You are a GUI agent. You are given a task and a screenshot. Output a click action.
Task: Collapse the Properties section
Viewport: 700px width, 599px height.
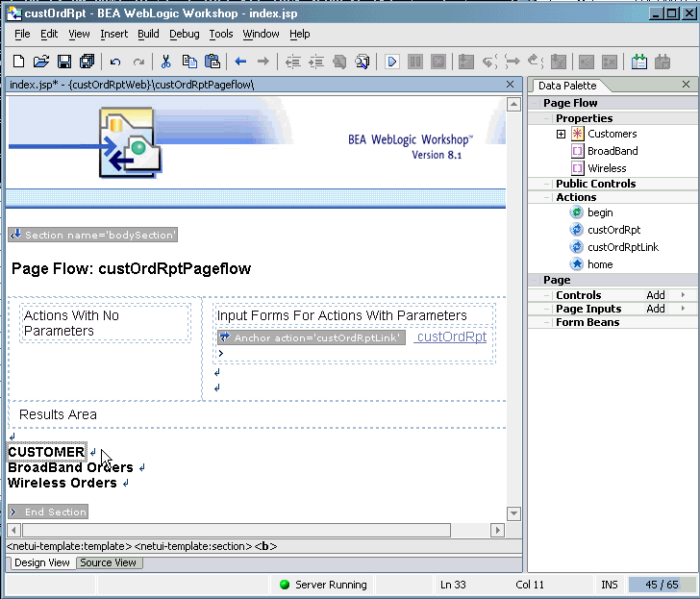(546, 118)
